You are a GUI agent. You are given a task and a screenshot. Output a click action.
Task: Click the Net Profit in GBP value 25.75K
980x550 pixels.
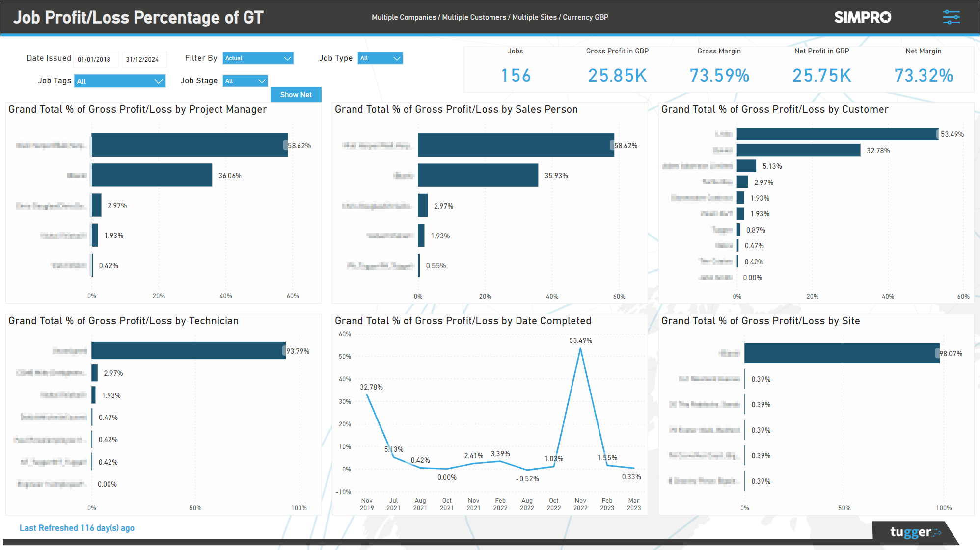click(x=821, y=76)
